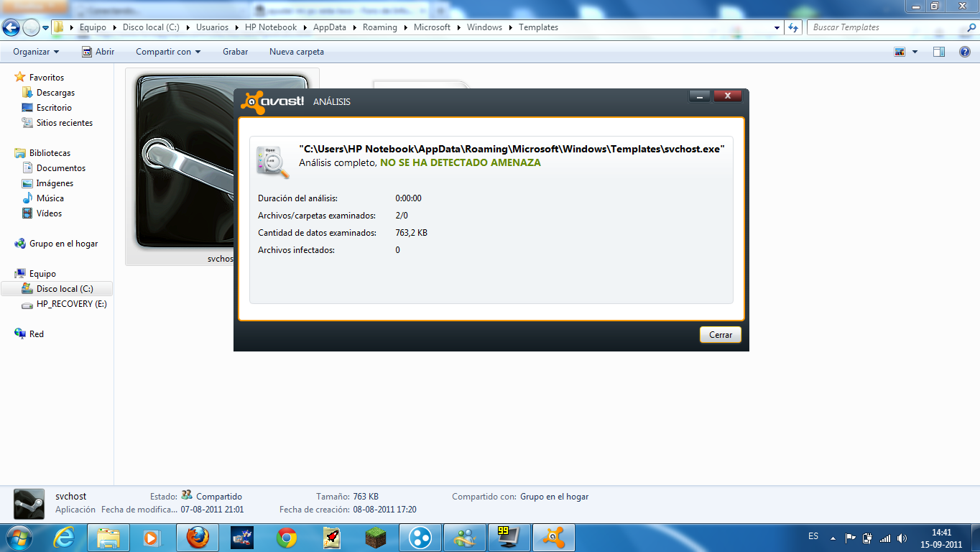Launch Google Chrome from the taskbar
Screen dimensions: 980x552
click(x=287, y=537)
